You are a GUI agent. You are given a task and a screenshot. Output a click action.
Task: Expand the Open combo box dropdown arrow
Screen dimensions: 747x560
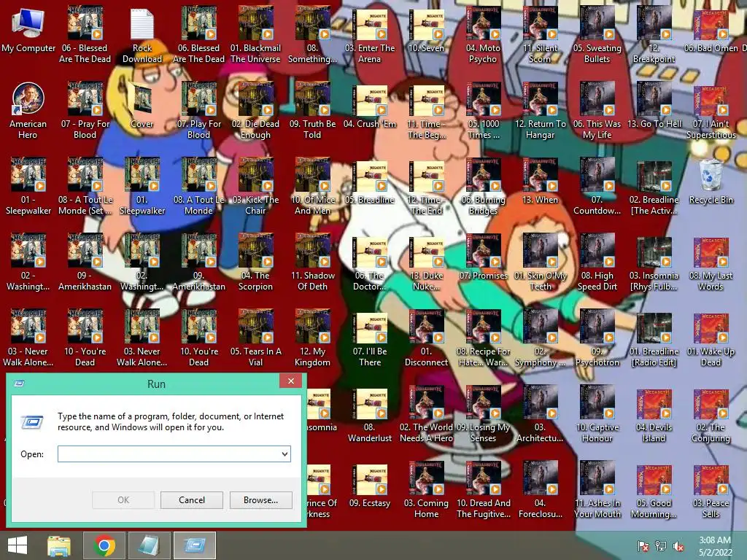pos(285,454)
